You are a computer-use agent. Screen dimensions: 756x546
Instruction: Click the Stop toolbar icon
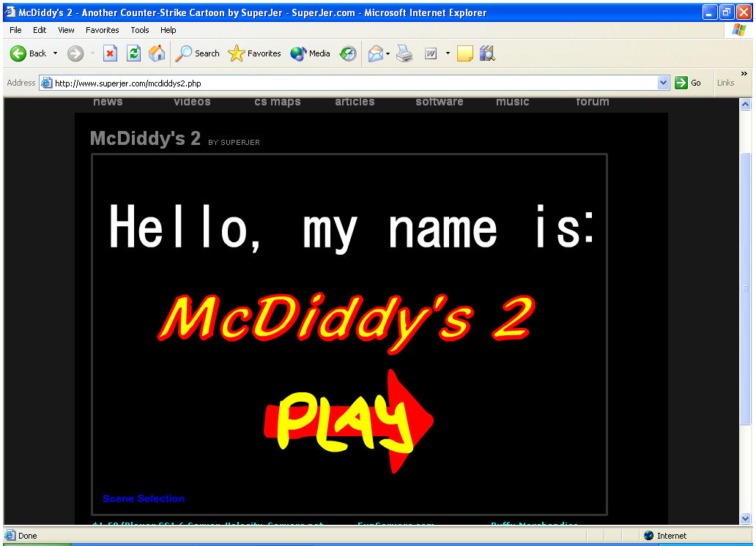point(111,53)
